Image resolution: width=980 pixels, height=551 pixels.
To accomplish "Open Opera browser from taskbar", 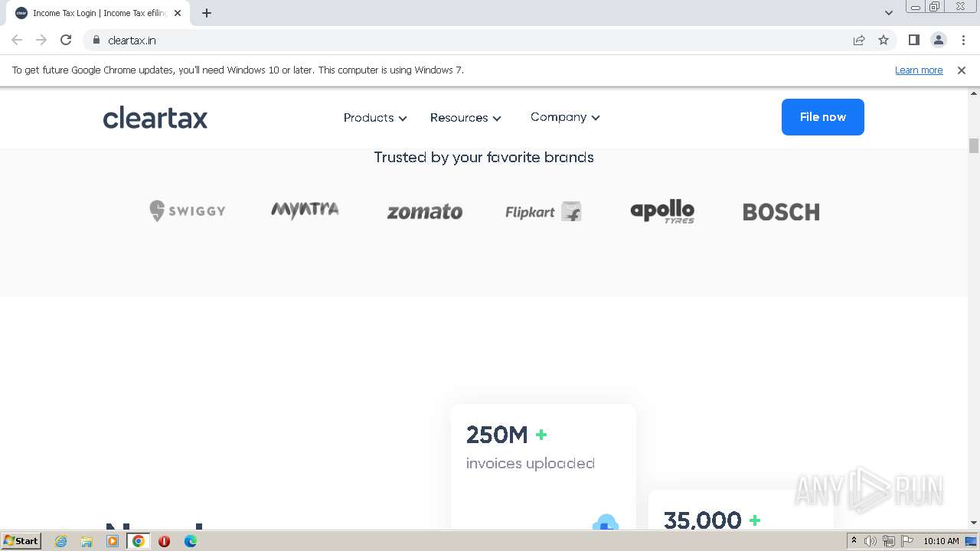I will point(164,541).
